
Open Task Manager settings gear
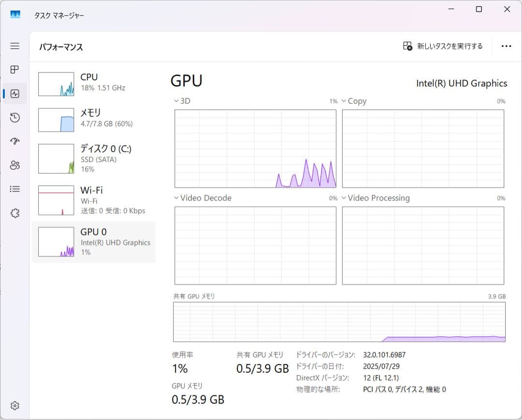coord(14,406)
